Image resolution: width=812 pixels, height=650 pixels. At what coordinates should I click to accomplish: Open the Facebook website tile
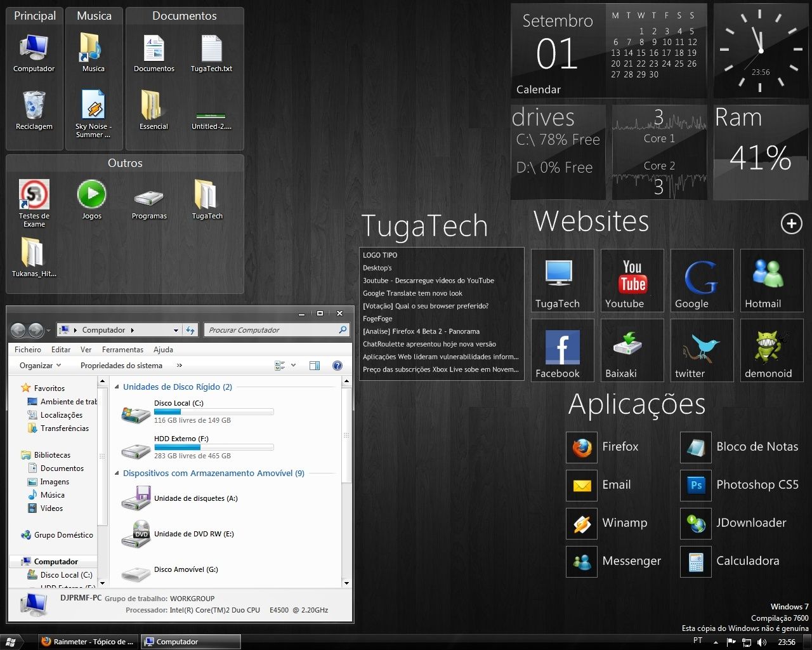tap(562, 350)
